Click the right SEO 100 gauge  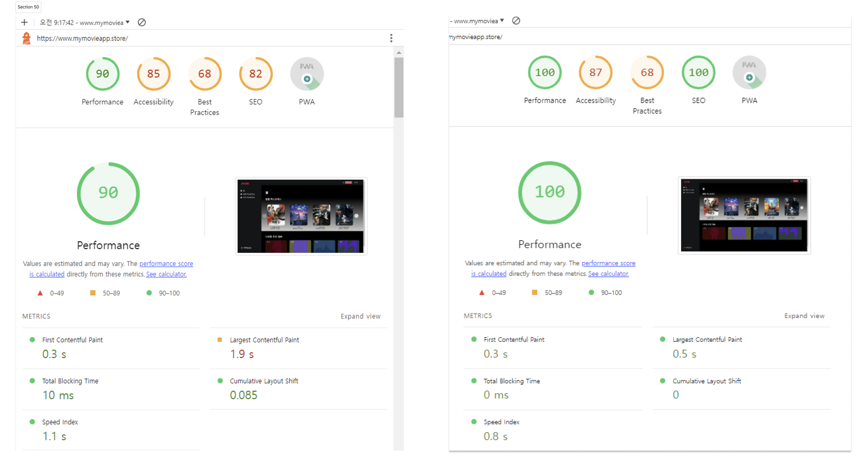[x=698, y=73]
